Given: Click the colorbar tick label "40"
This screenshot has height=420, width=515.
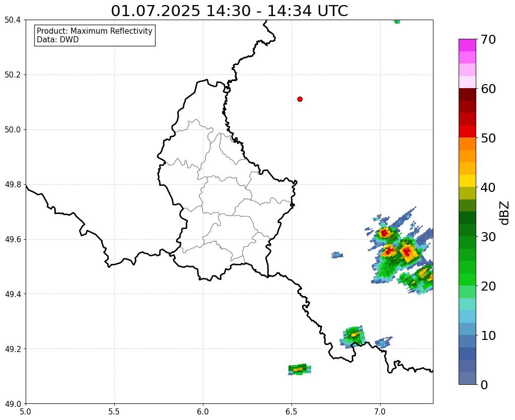Looking at the screenshot, I should coord(488,187).
